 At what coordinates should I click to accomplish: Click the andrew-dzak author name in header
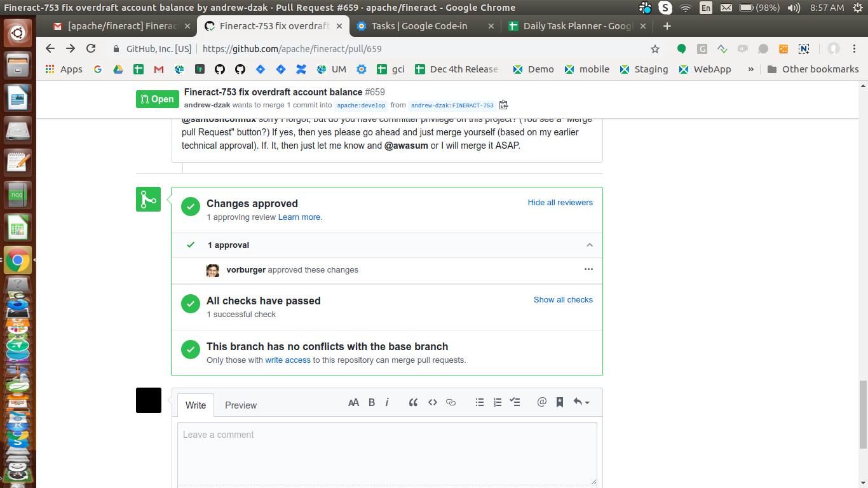207,105
